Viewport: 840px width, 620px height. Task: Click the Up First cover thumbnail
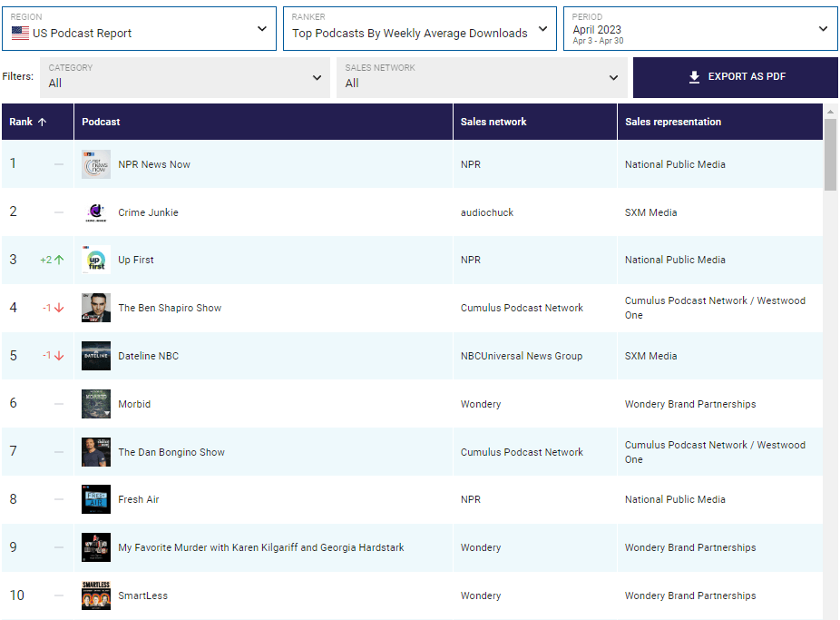pyautogui.click(x=96, y=260)
